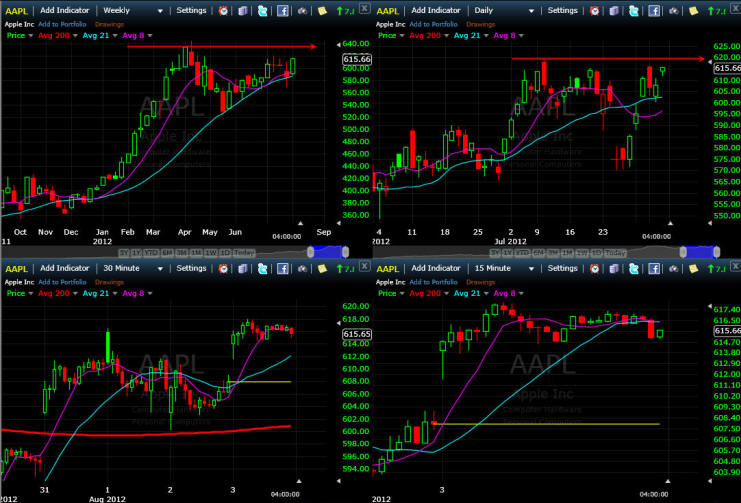This screenshot has width=741, height=503.
Task: Select the Today range on the Weekly chart
Action: (244, 253)
